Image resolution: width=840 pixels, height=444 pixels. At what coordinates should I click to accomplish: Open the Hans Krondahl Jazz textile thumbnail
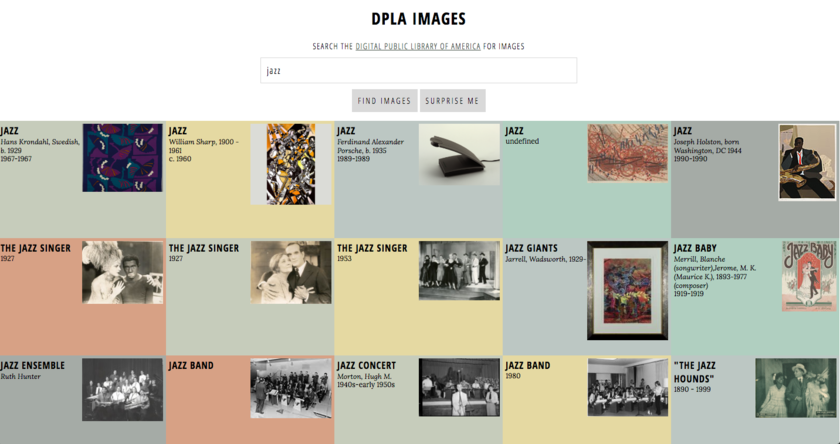[x=123, y=158]
